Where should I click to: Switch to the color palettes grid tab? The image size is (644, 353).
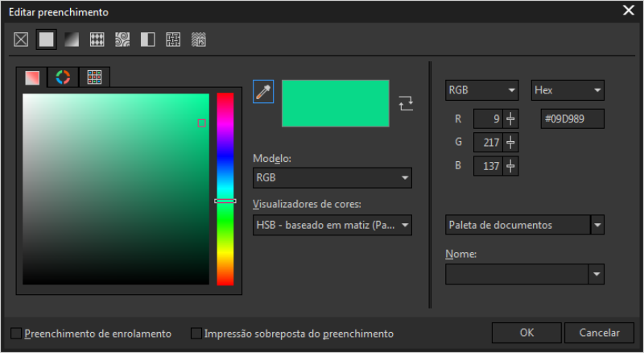pos(94,77)
